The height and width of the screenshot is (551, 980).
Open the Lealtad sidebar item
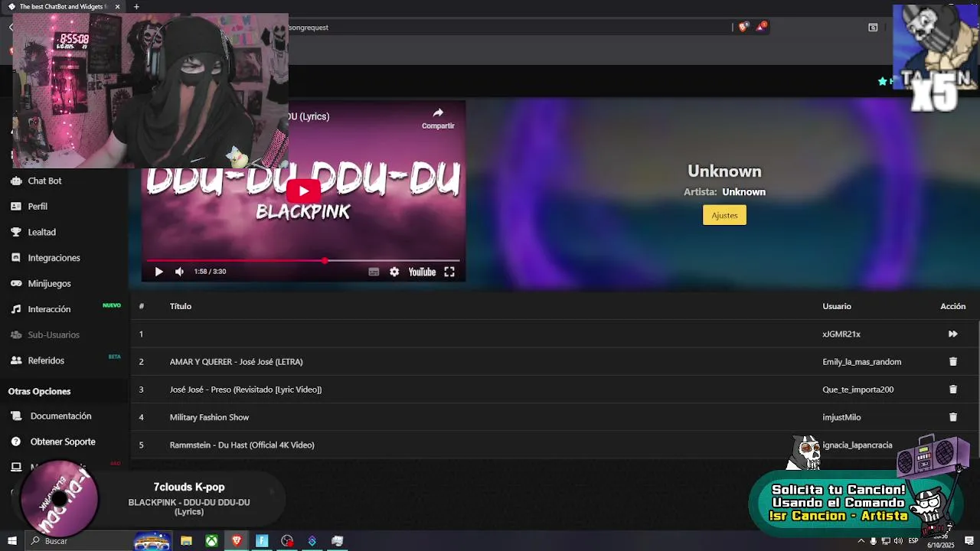(41, 232)
